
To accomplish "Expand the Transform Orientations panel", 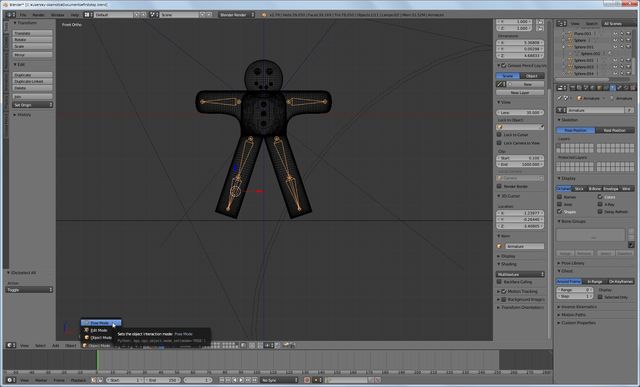I will click(x=521, y=307).
